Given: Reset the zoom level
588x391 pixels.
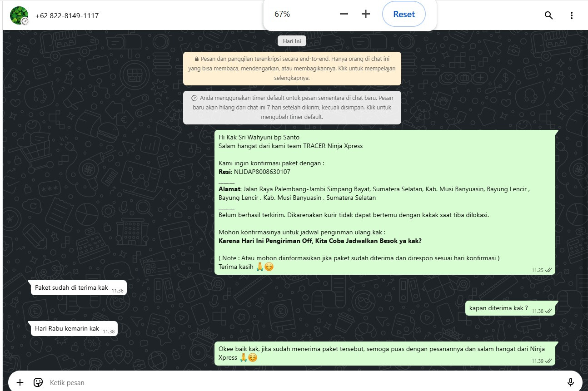Looking at the screenshot, I should 404,14.
